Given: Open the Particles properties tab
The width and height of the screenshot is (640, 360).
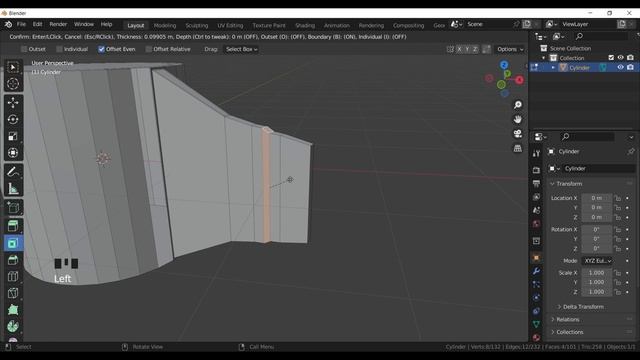Looking at the screenshot, I should click(x=536, y=284).
